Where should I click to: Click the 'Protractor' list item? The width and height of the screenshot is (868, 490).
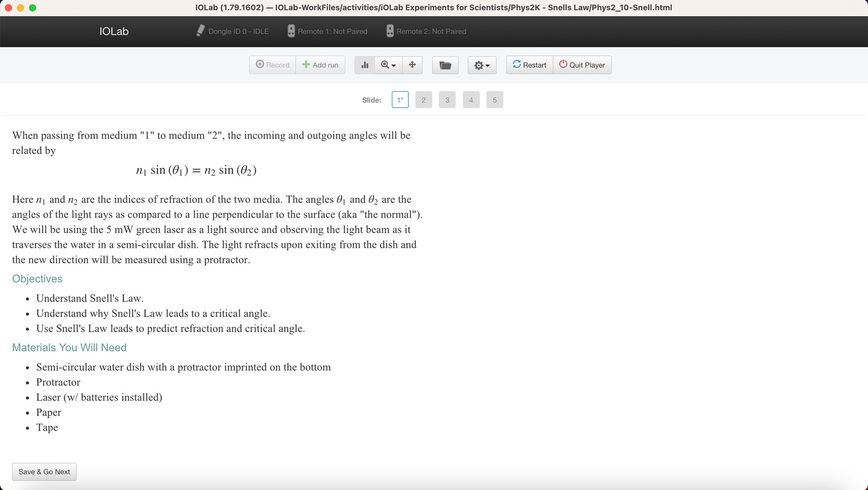point(58,382)
